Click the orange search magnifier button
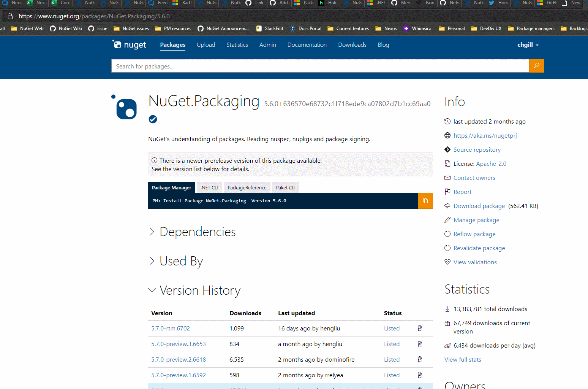 536,66
